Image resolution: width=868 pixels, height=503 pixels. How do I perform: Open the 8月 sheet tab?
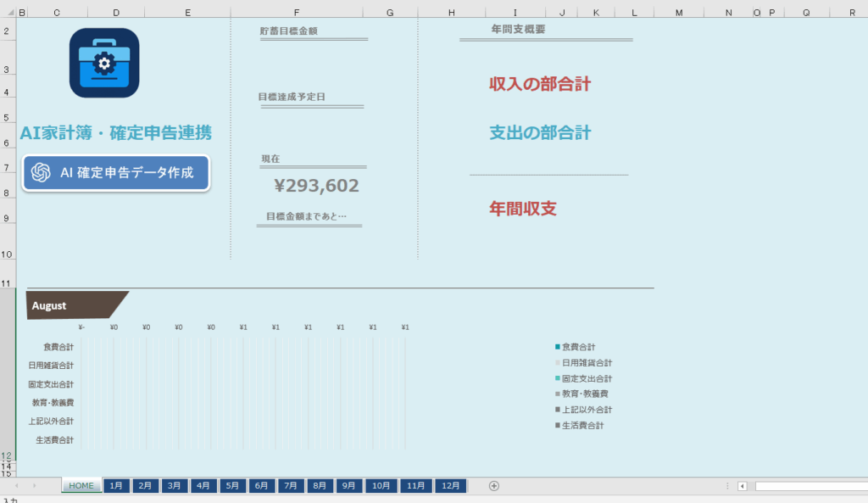(x=320, y=486)
